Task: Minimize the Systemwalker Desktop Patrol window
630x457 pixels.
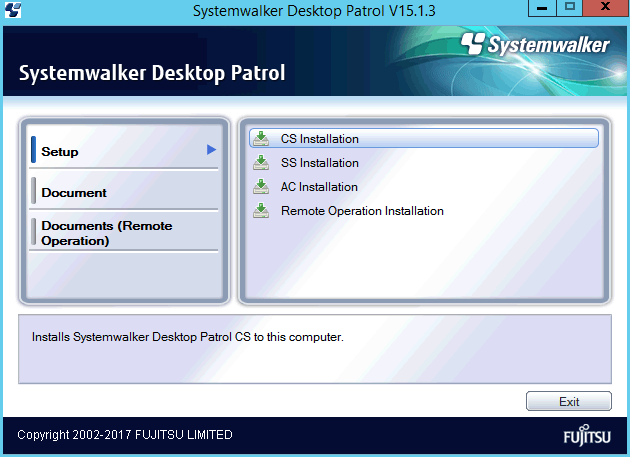Action: coord(542,9)
